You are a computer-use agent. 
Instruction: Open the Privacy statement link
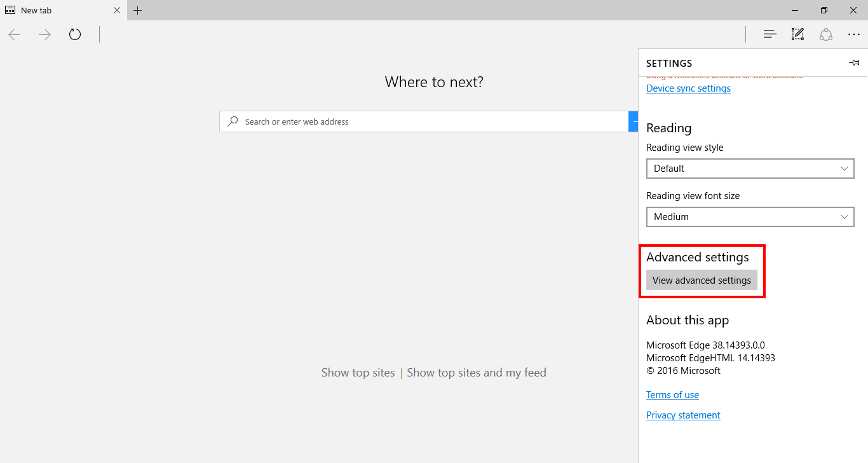point(683,415)
